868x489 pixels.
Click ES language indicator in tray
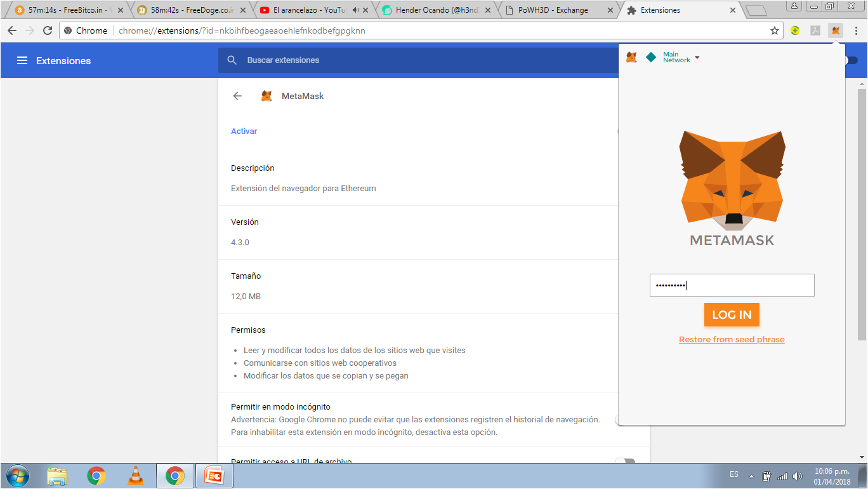coord(734,475)
